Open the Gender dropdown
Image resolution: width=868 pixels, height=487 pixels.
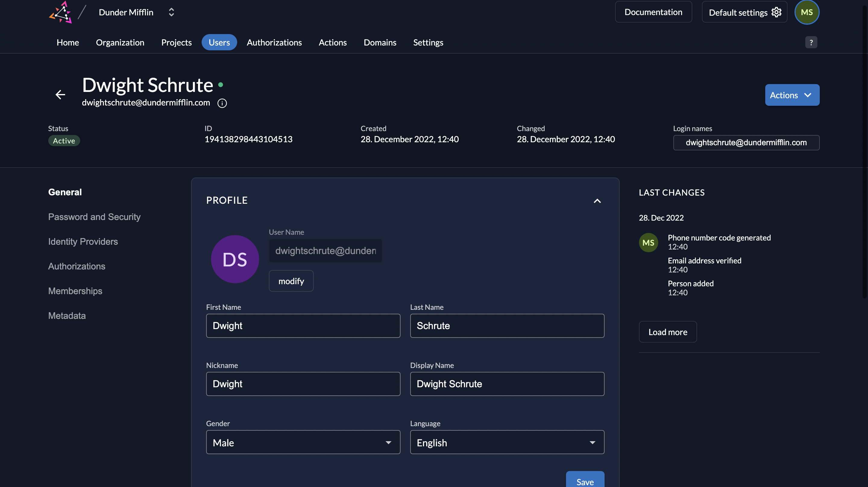pos(303,442)
